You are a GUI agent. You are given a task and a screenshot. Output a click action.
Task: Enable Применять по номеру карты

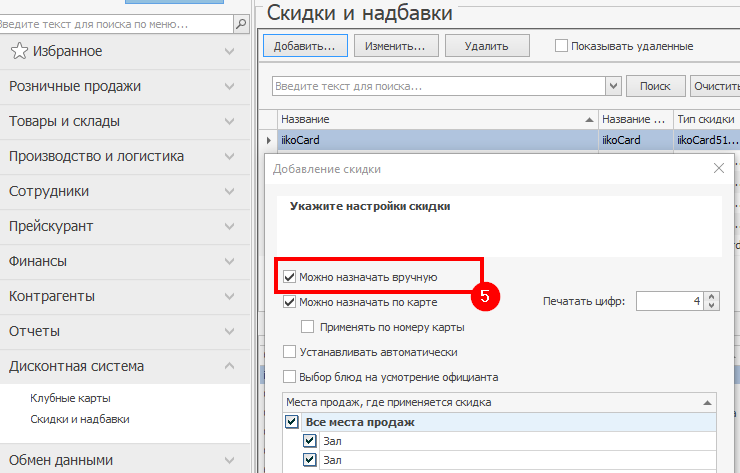[x=308, y=326]
